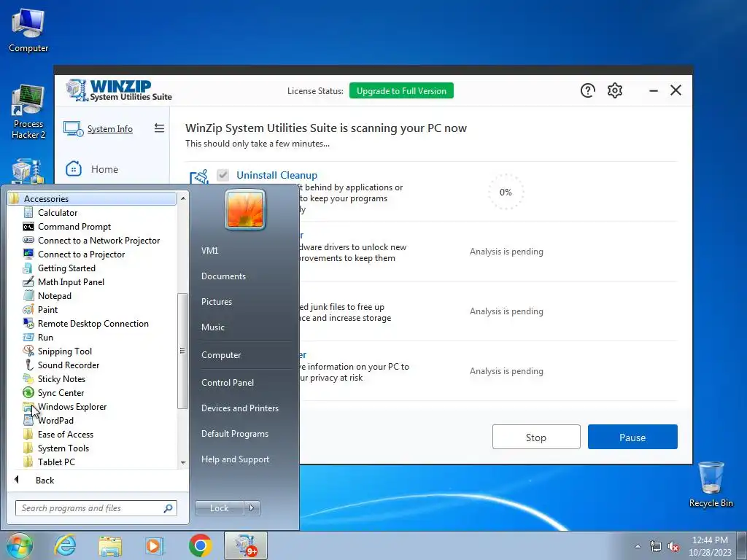747x560 pixels.
Task: Open Help and Support
Action: point(235,459)
